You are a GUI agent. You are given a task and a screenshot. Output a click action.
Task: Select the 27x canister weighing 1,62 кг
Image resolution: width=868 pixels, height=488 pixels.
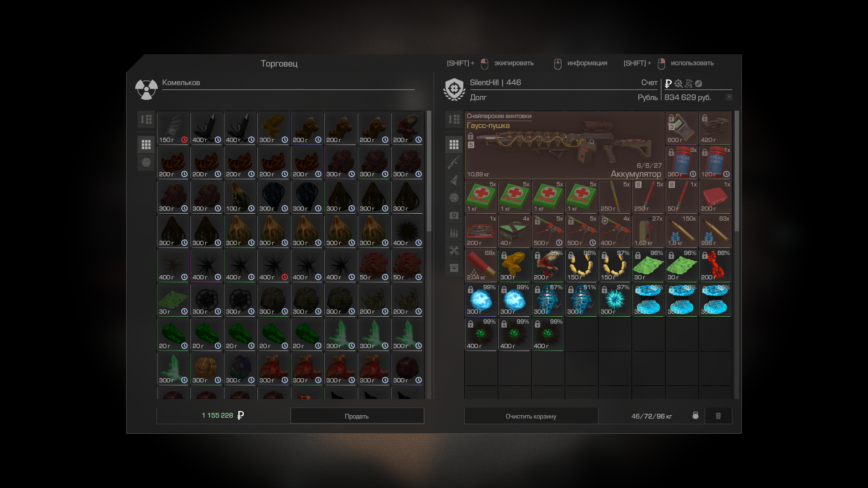click(x=648, y=231)
